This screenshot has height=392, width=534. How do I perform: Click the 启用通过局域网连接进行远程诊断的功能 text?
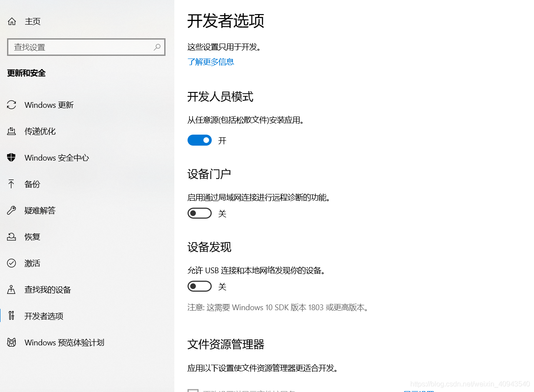[259, 198]
